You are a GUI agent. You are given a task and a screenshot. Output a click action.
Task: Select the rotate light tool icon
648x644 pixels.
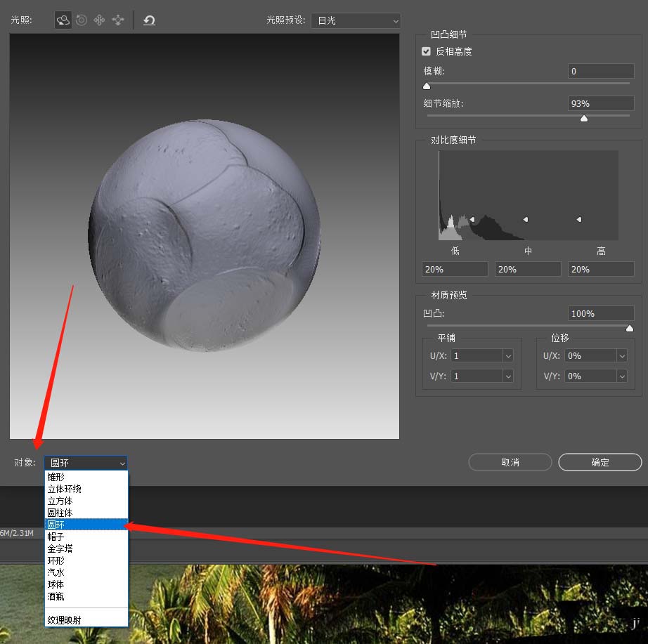(x=63, y=20)
